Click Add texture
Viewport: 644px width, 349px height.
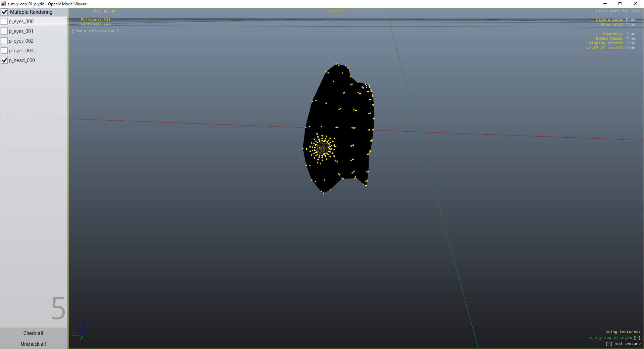(x=623, y=344)
